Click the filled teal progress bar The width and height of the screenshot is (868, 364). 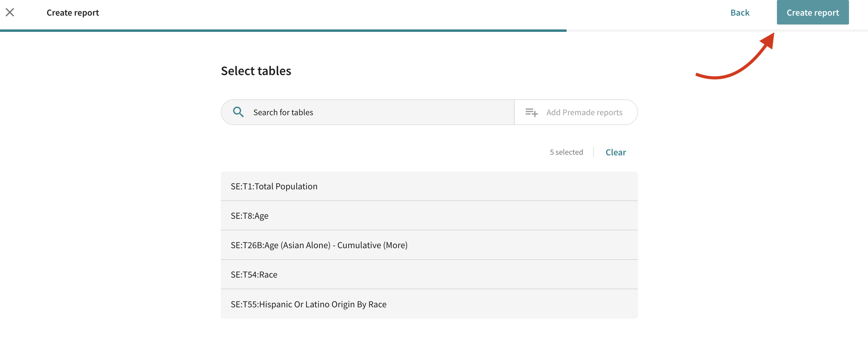click(283, 31)
